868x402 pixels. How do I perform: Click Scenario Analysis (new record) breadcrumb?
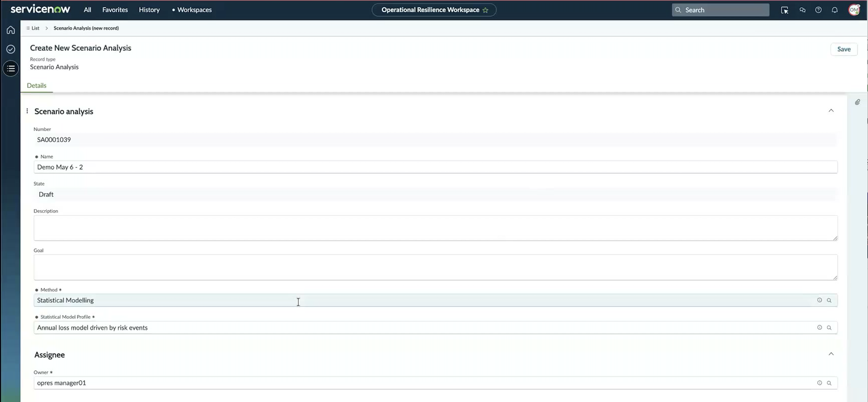[x=86, y=28]
